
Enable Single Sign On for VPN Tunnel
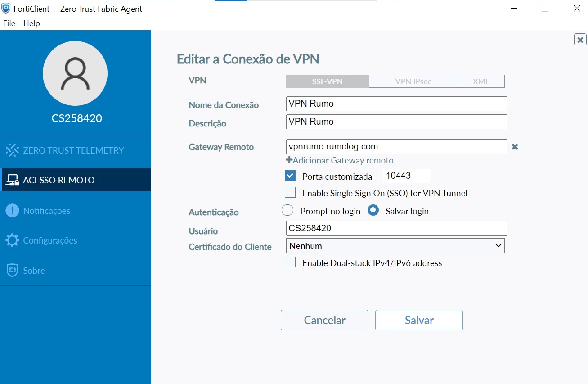[x=290, y=193]
